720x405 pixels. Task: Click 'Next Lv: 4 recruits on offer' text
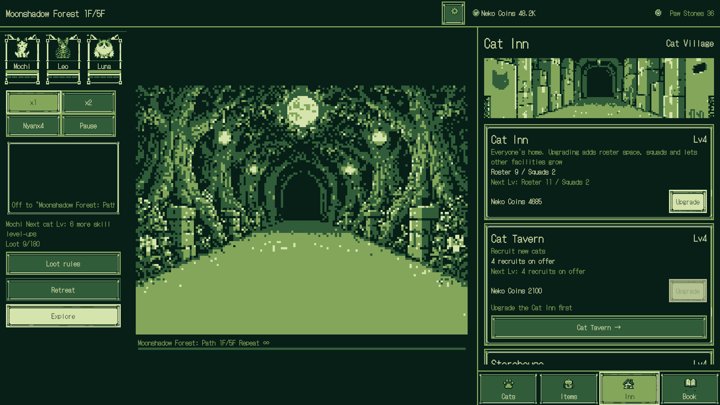coord(538,271)
